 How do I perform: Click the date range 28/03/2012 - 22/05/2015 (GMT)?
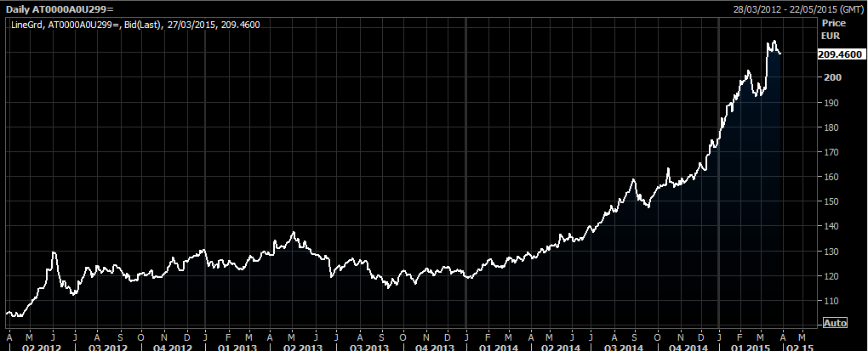[x=797, y=9]
